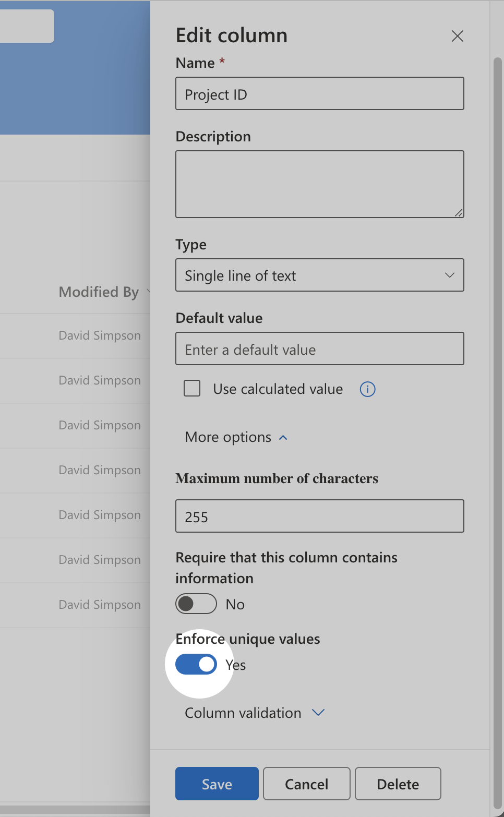Screen dimensions: 504x817
Task: Click the panel's vertical scrollbar
Action: point(497,417)
